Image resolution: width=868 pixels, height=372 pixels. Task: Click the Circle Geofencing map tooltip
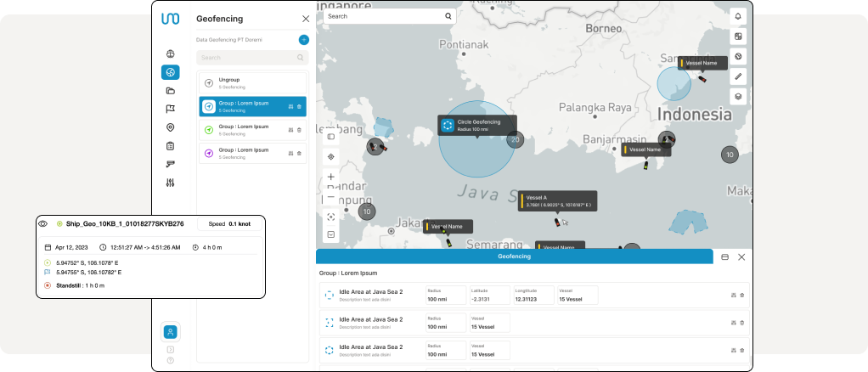click(477, 125)
